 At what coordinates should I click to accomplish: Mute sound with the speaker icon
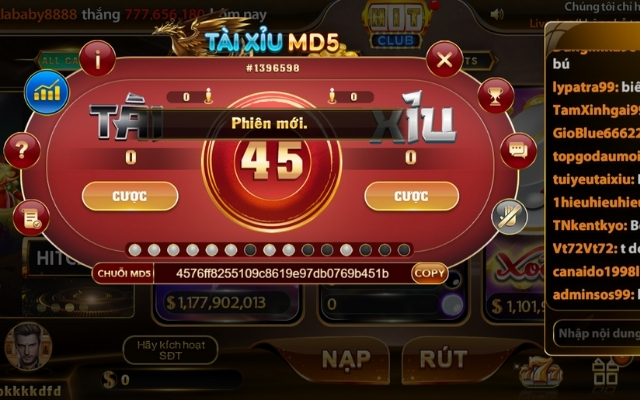point(496,15)
